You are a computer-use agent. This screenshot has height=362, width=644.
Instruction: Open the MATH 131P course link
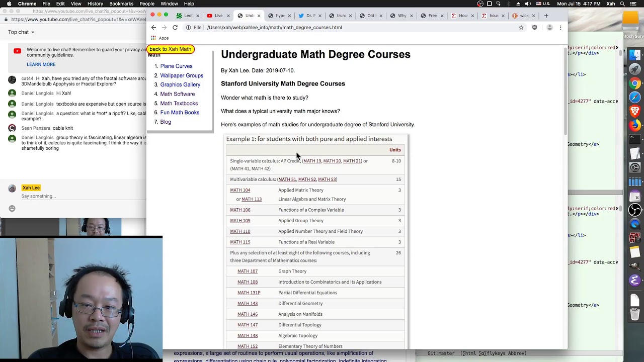pyautogui.click(x=249, y=293)
